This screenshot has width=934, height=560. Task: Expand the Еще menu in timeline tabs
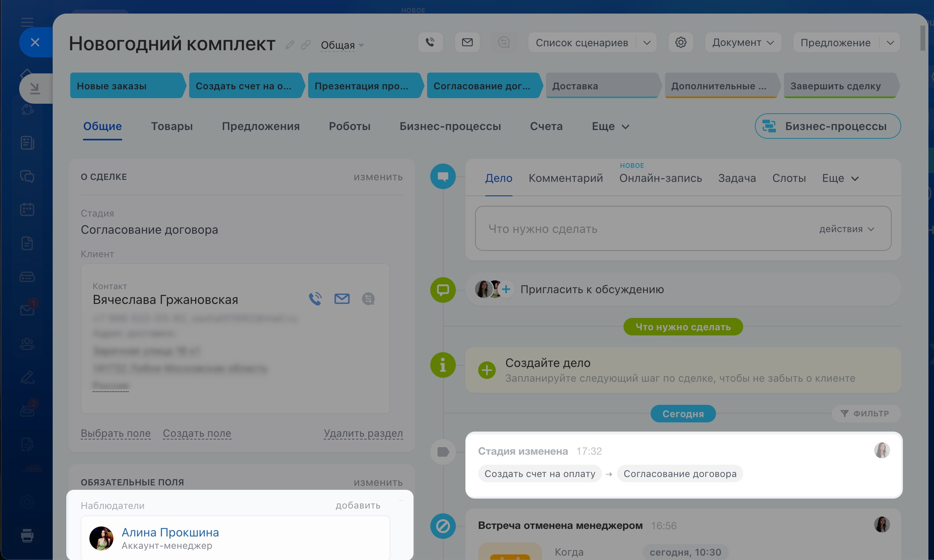pos(840,178)
